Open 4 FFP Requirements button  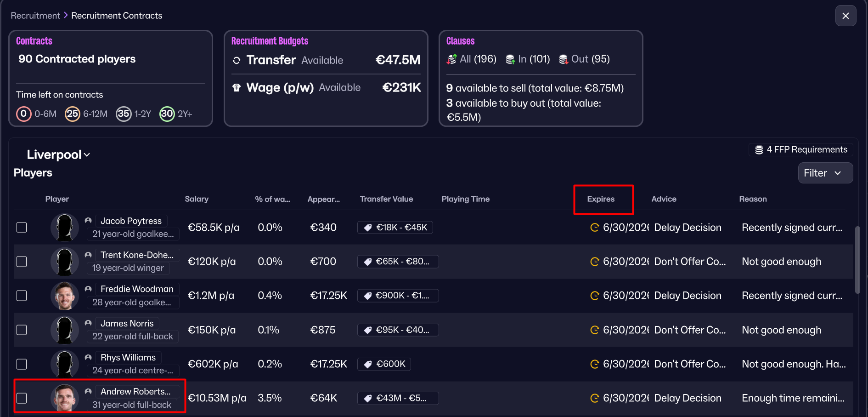click(x=801, y=150)
